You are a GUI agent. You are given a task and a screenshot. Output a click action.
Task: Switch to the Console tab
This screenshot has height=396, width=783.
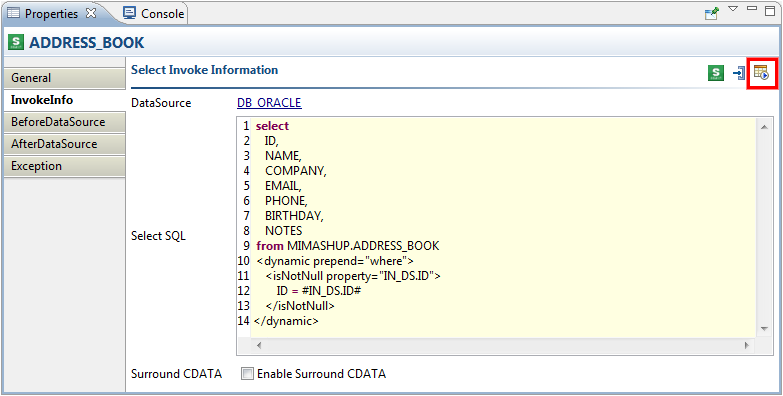pyautogui.click(x=154, y=13)
